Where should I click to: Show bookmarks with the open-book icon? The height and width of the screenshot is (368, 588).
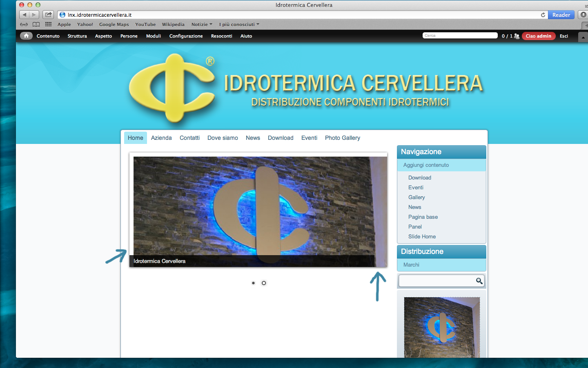[36, 25]
